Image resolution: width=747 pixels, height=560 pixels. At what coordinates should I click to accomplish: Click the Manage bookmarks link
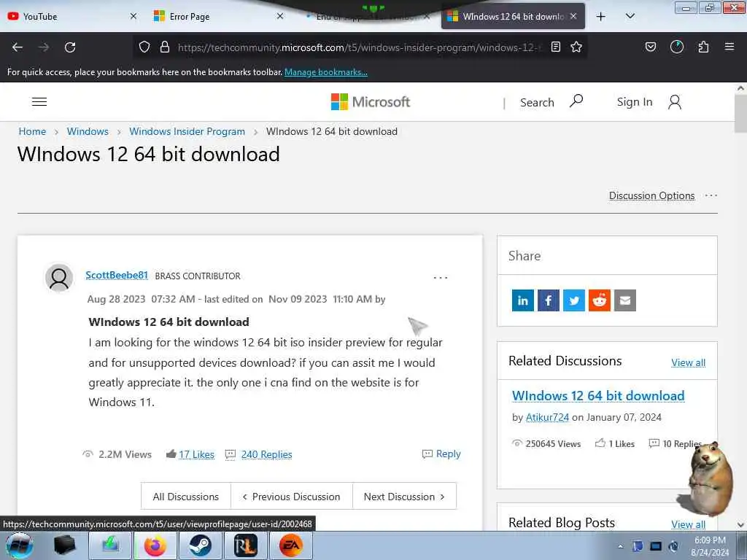pyautogui.click(x=326, y=72)
